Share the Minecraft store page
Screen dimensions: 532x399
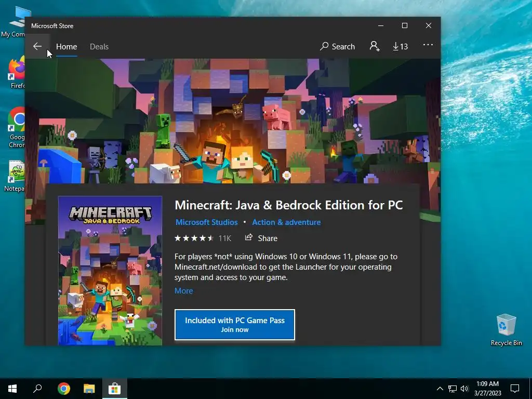pos(261,238)
